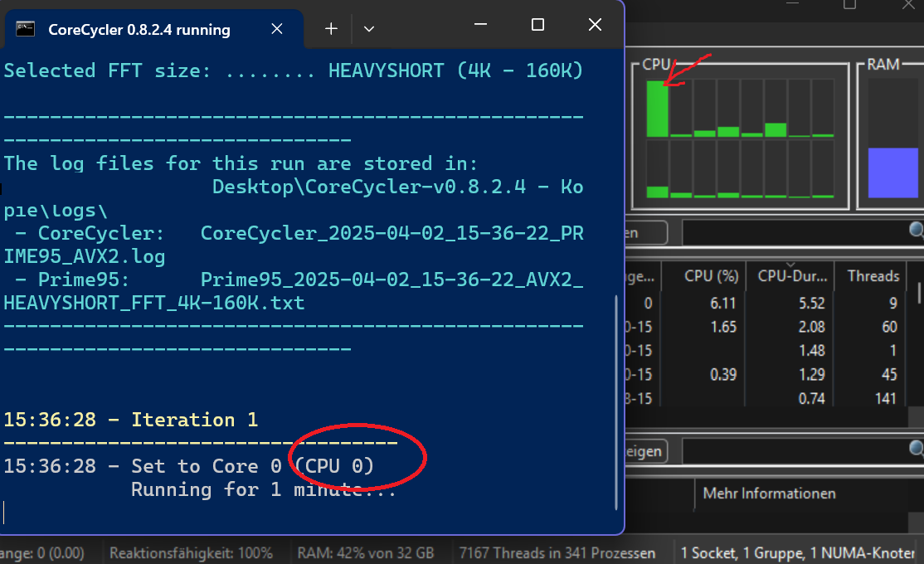924x564 pixels.
Task: Maximize the background process monitor window
Action: click(849, 5)
